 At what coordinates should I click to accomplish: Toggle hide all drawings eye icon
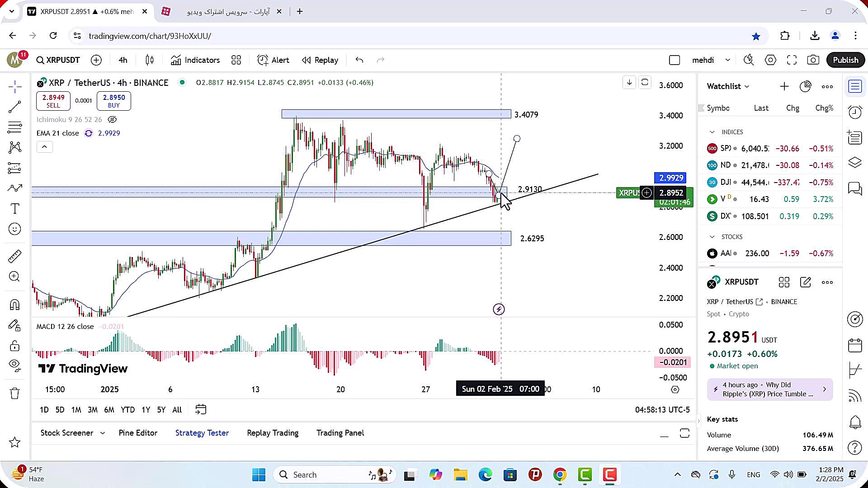click(x=15, y=365)
